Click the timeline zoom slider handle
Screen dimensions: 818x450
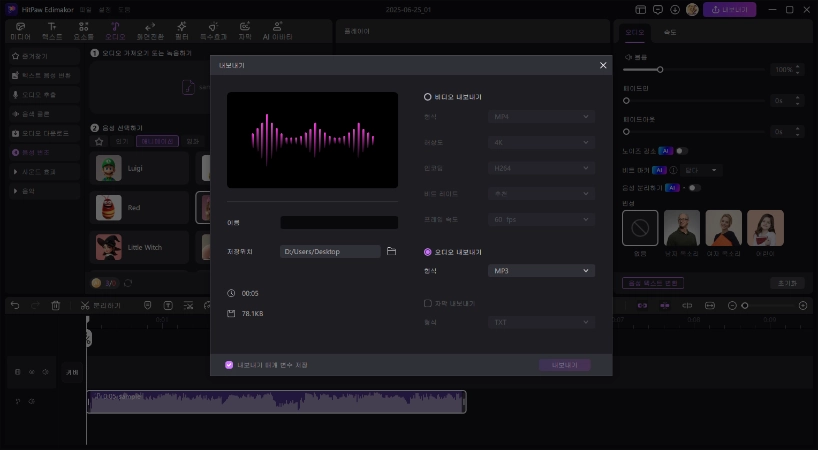pos(745,306)
